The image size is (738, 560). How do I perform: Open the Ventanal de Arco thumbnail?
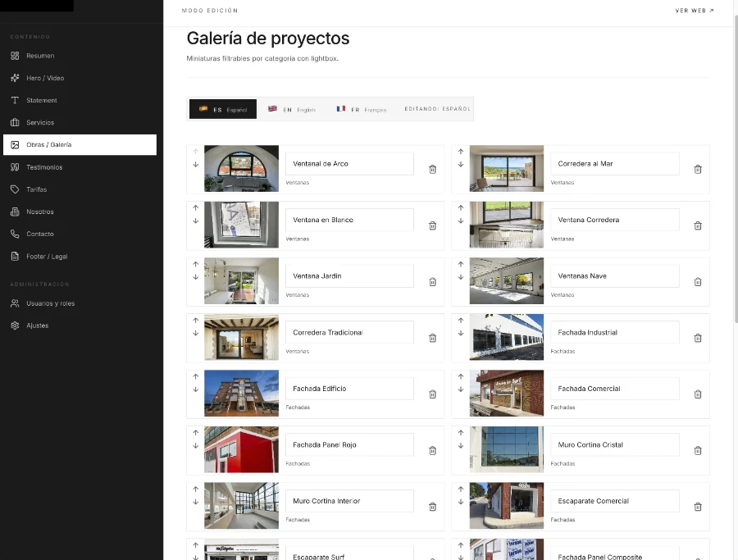[241, 168]
